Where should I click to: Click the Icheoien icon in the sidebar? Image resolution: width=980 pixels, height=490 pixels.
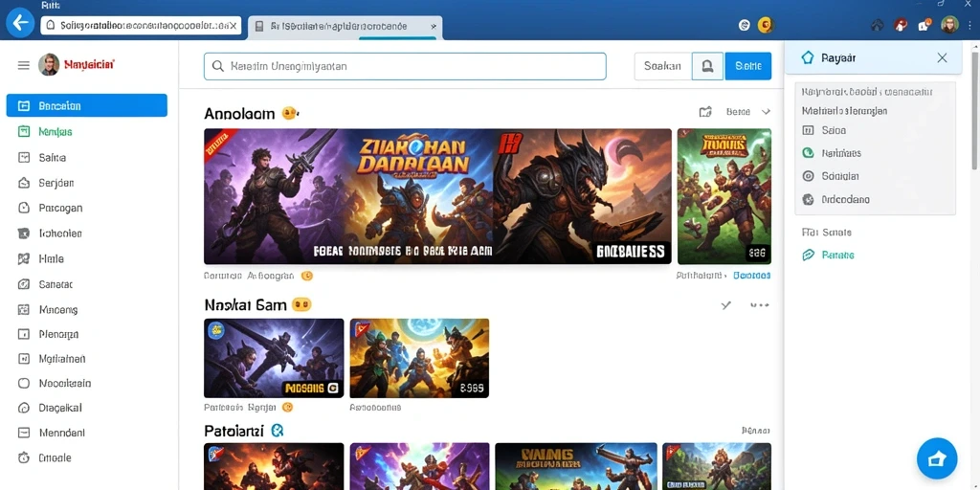24,234
